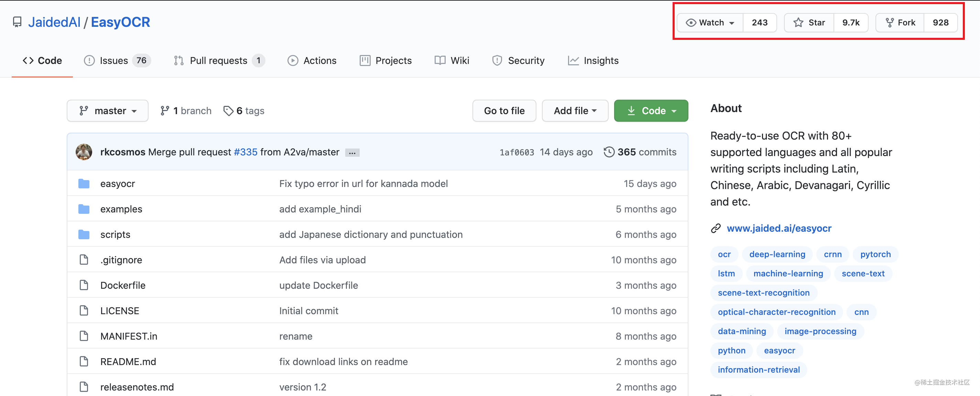This screenshot has height=396, width=980.
Task: Click the link chain icon beside website URL
Action: (x=716, y=228)
